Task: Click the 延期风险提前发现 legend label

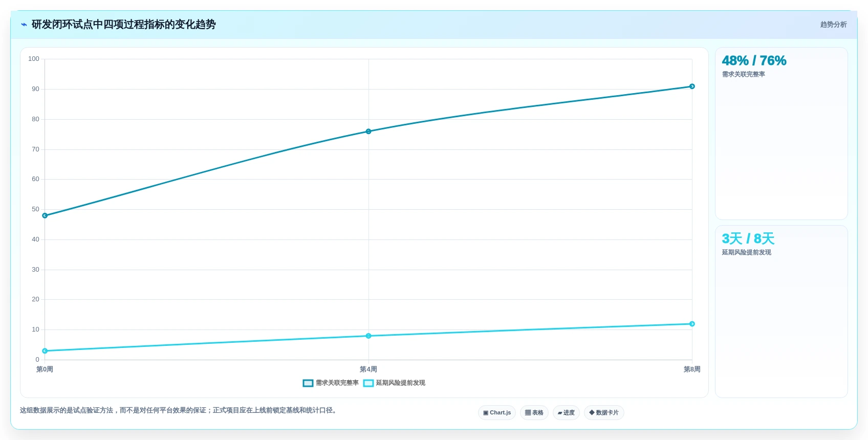Action: pyautogui.click(x=400, y=383)
